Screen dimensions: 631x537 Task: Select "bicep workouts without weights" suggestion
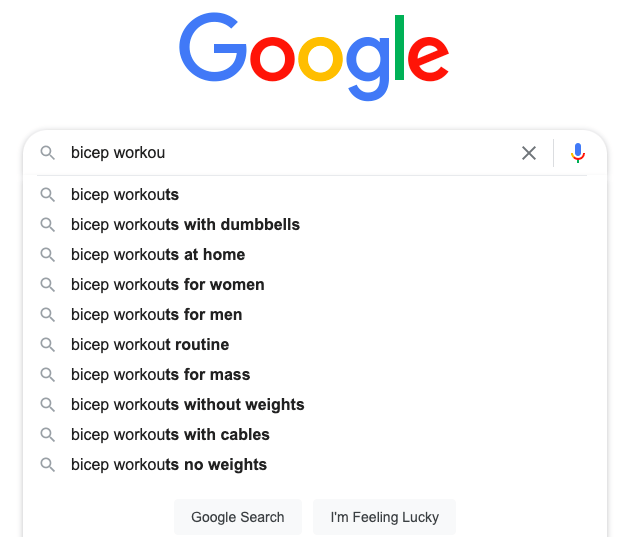pyautogui.click(x=187, y=404)
